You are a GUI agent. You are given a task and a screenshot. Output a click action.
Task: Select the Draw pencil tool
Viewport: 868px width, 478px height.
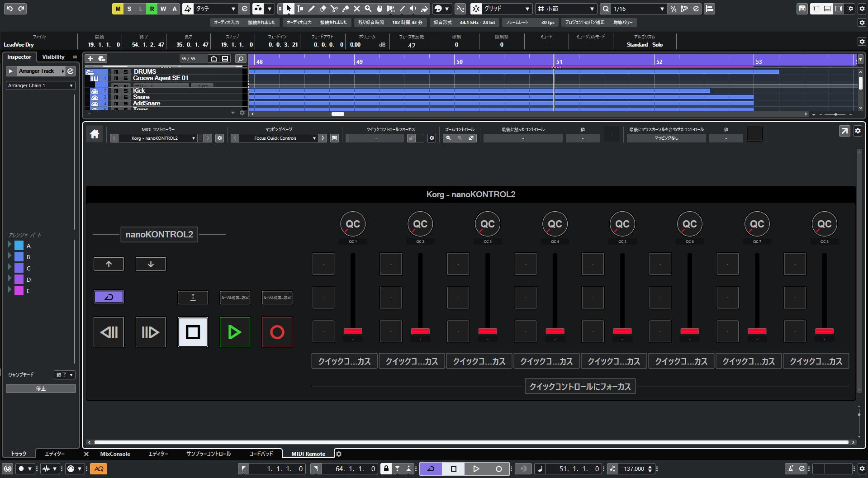pos(312,9)
